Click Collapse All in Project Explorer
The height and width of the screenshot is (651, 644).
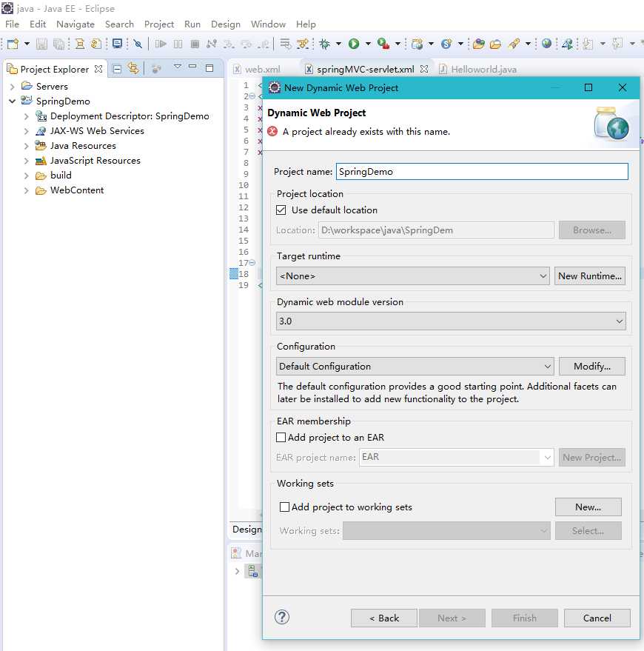point(118,69)
